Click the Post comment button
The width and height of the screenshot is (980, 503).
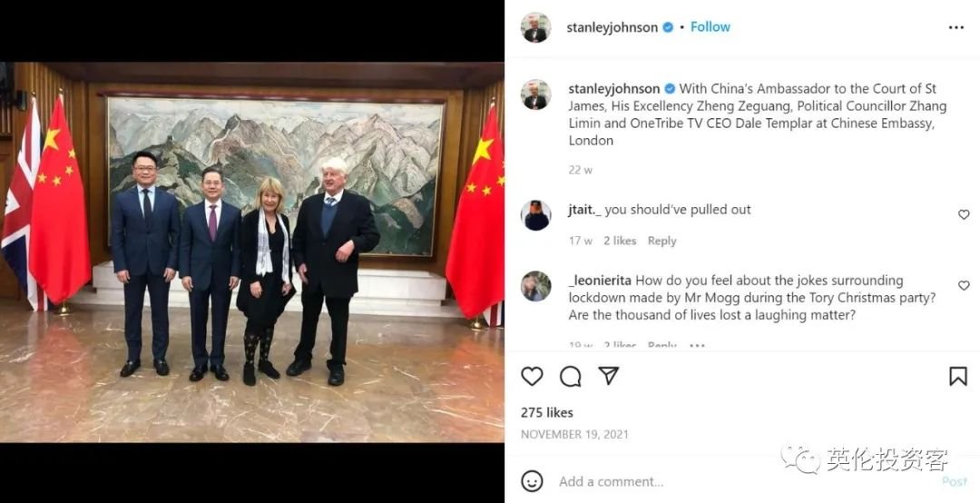pos(955,481)
